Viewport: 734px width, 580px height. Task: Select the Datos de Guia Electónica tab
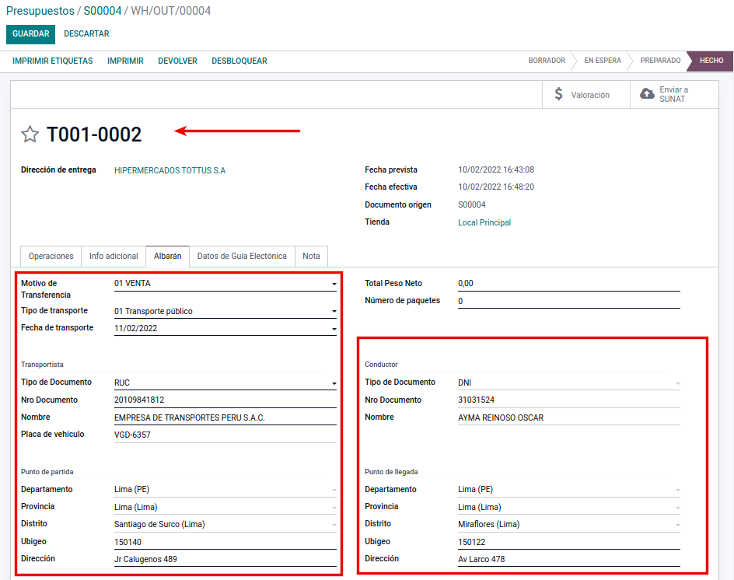click(242, 256)
